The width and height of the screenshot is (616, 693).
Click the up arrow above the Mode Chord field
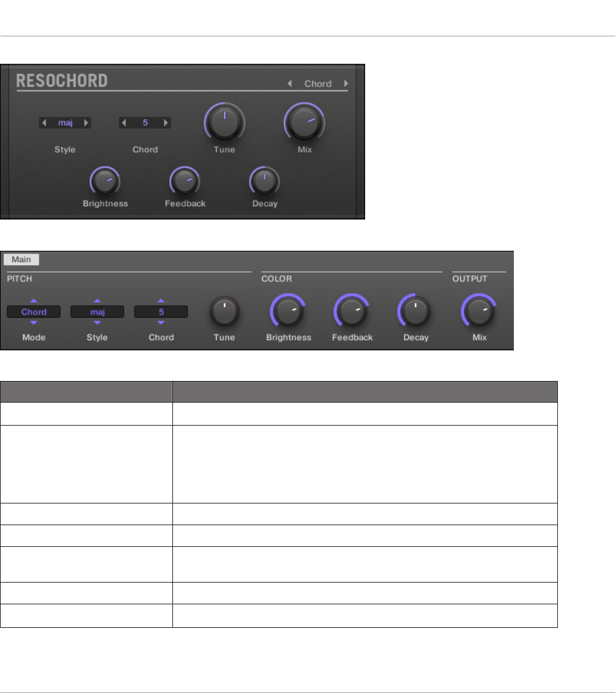pos(34,301)
